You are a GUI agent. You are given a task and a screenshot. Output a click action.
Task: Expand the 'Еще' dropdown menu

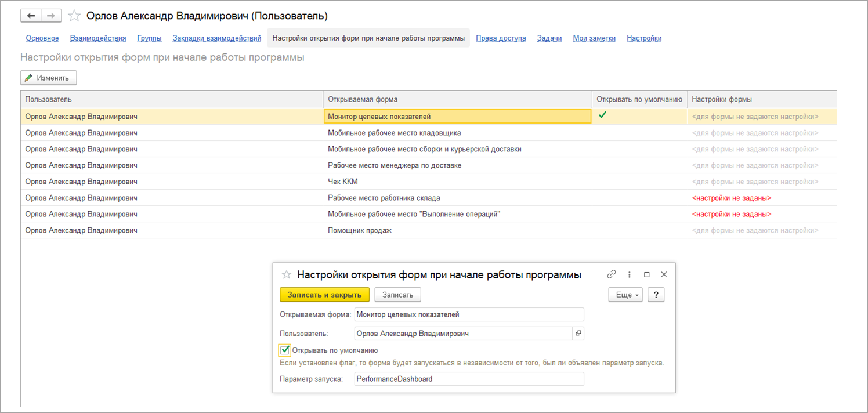click(625, 295)
